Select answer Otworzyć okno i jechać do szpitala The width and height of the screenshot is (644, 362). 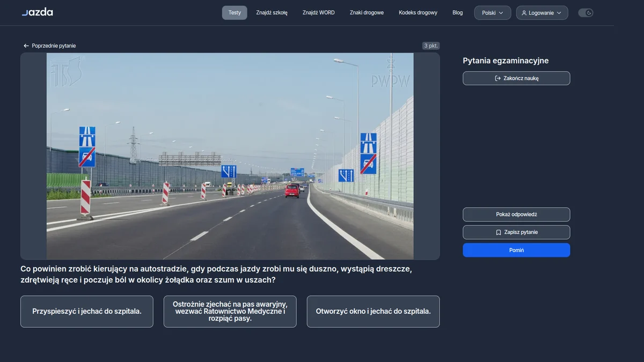tap(373, 312)
